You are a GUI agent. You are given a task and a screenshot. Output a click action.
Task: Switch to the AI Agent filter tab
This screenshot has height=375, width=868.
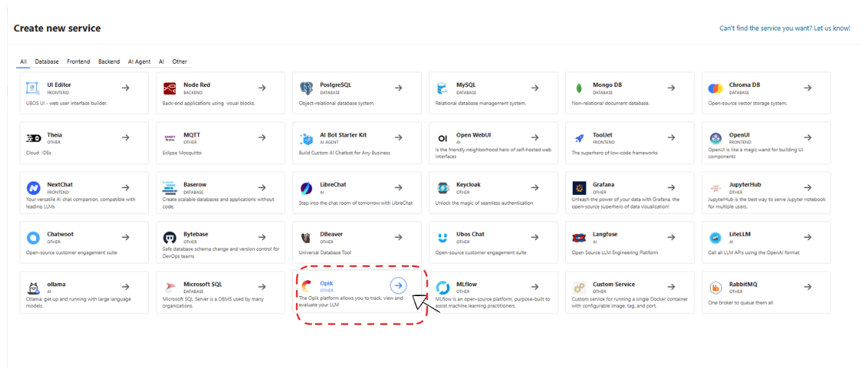click(x=139, y=62)
